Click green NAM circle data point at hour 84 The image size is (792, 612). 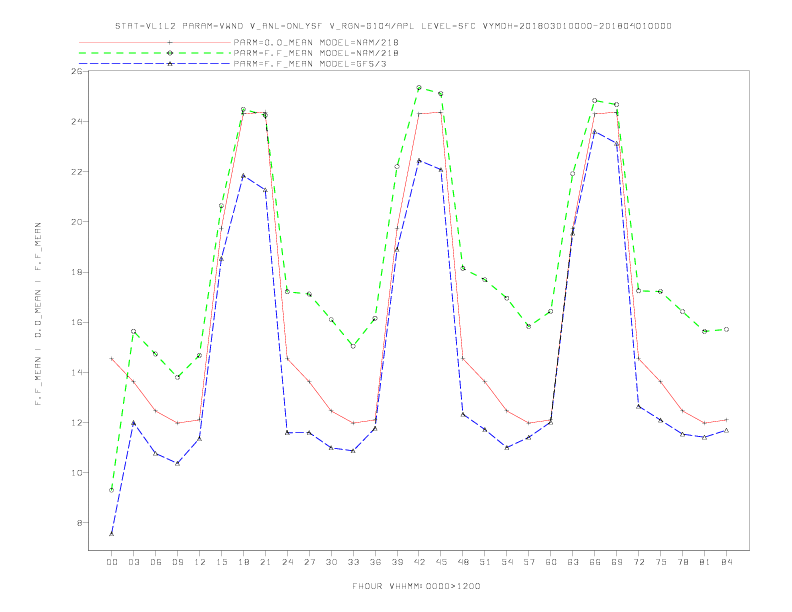click(x=726, y=329)
